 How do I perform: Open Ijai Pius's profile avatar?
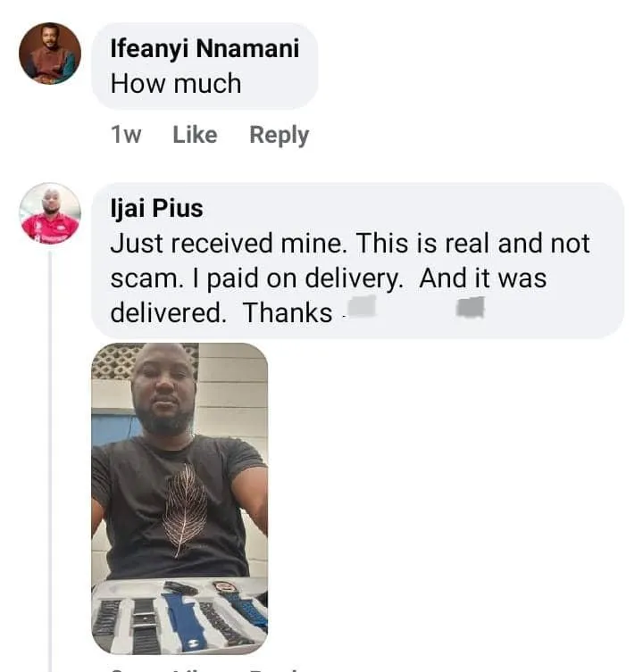pyautogui.click(x=50, y=214)
